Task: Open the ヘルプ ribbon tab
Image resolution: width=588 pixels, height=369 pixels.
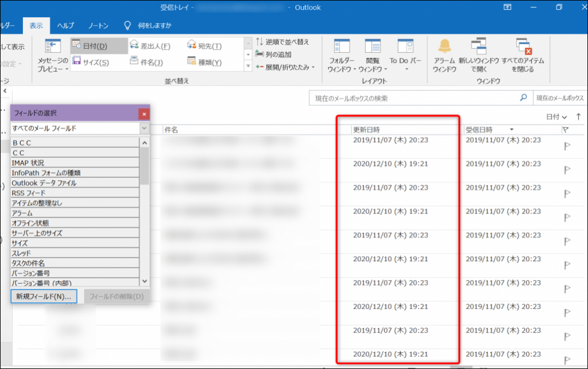Action: (x=65, y=25)
